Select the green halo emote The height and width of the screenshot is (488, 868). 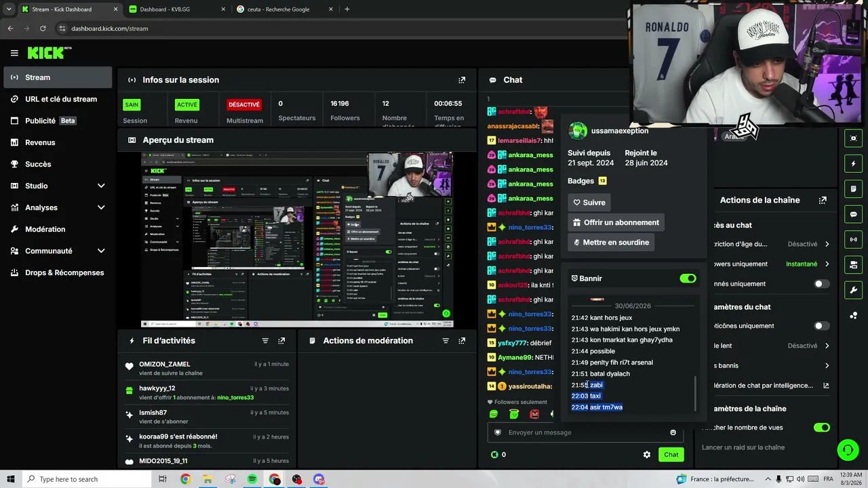(514, 414)
